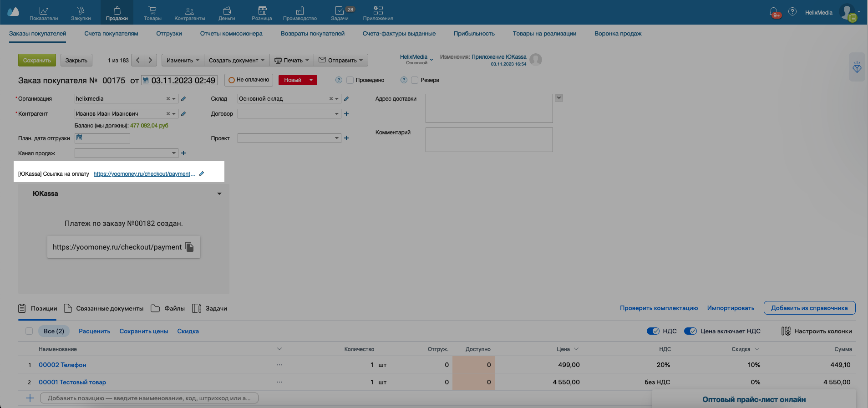
Task: Open calendar for План. дата отгрузки
Action: [x=79, y=138]
